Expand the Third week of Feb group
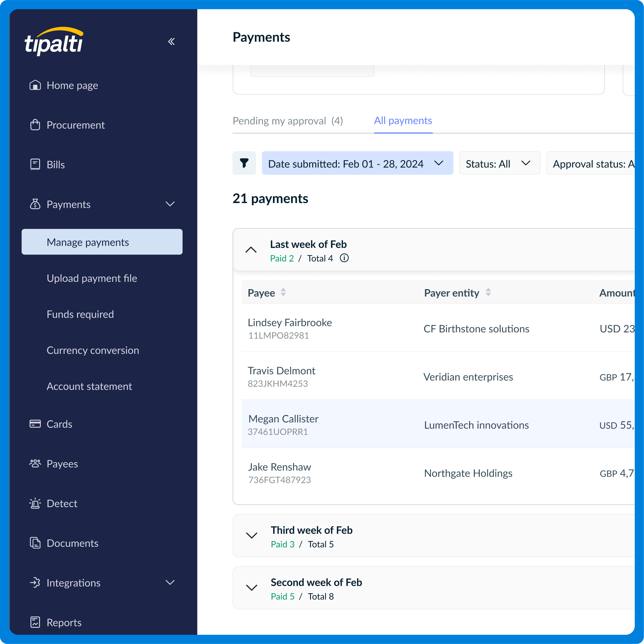This screenshot has height=644, width=644. coord(252,536)
